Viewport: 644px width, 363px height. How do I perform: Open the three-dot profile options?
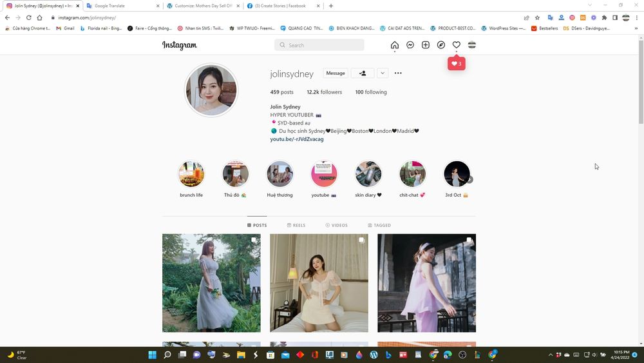click(x=398, y=74)
